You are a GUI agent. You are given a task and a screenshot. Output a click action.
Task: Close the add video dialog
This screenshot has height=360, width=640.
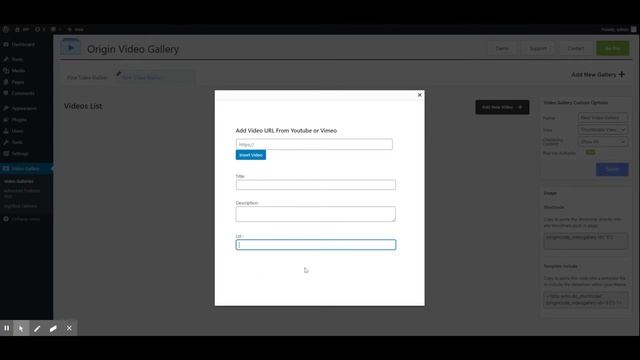[x=420, y=95]
